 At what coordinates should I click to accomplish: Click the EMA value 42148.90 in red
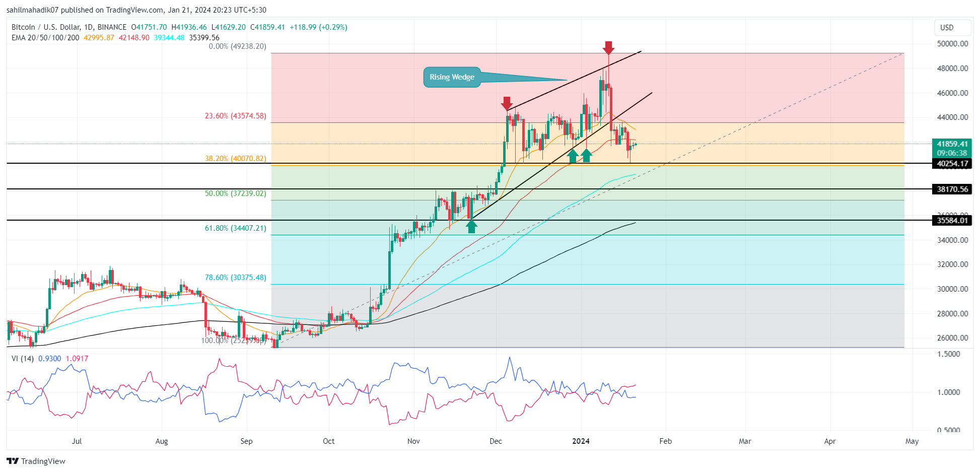(134, 38)
